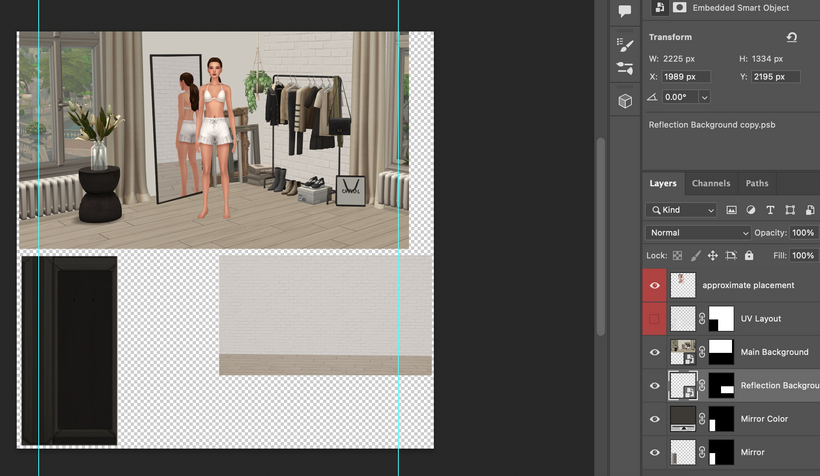Switch to the Channels tab
Image resolution: width=820 pixels, height=476 pixels.
[x=711, y=184]
